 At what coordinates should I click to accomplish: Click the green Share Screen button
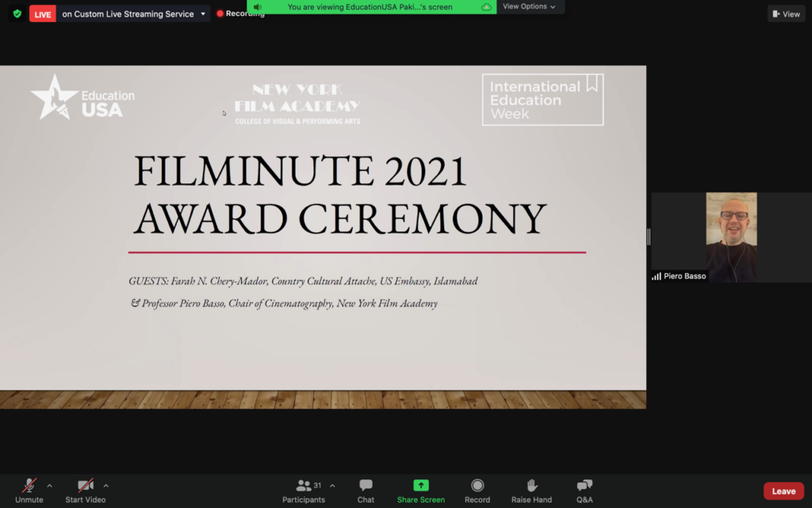[x=420, y=491]
